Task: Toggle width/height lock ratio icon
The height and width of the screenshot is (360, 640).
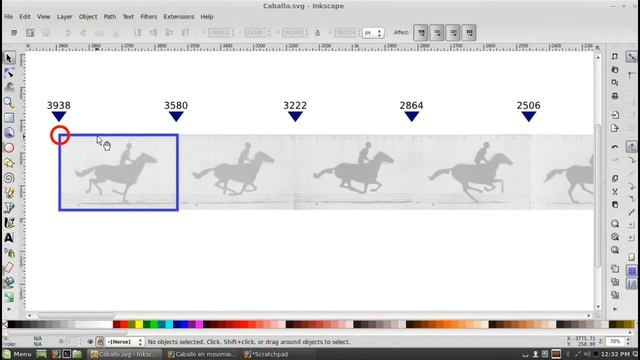Action: click(x=317, y=33)
